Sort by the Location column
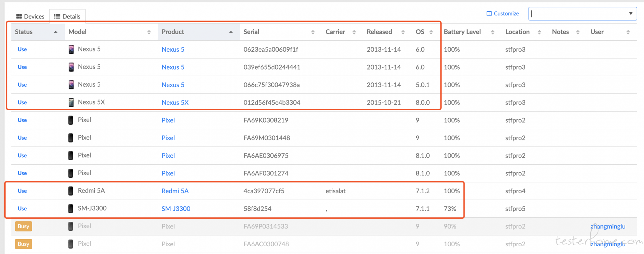 [525, 32]
